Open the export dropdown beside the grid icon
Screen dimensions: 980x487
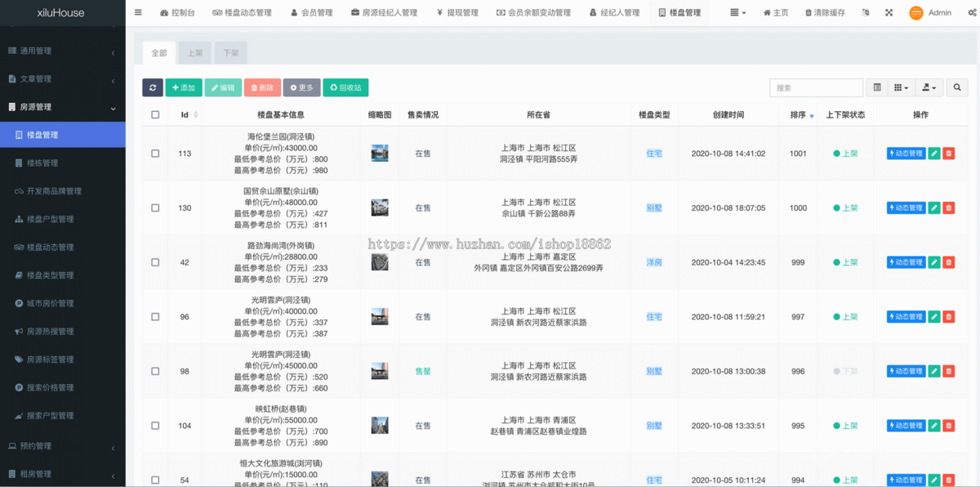[x=929, y=87]
